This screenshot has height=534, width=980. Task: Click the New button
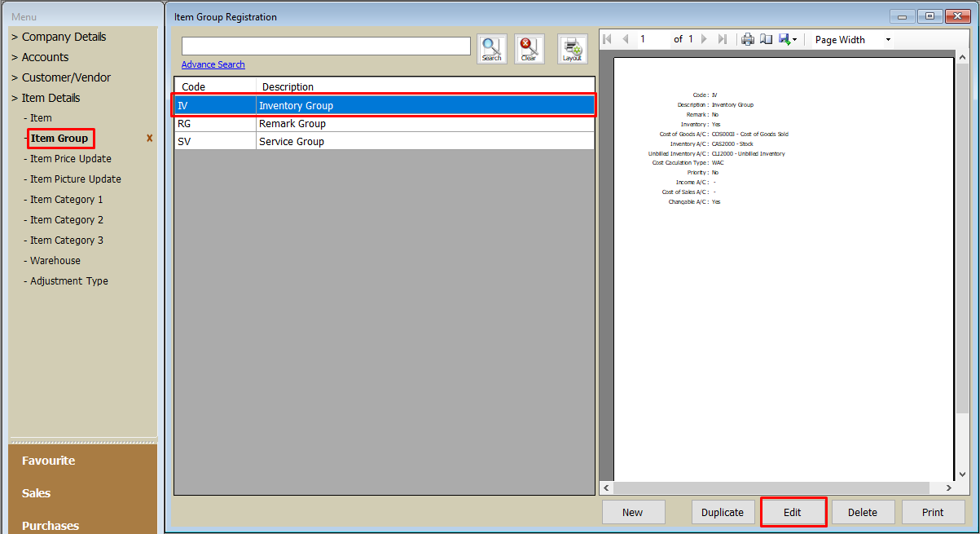(x=633, y=512)
